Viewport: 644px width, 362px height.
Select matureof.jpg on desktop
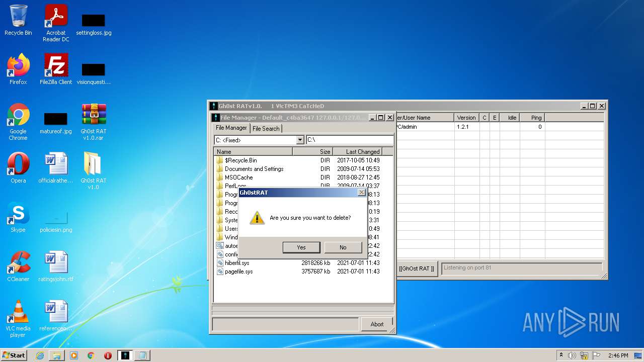click(56, 123)
